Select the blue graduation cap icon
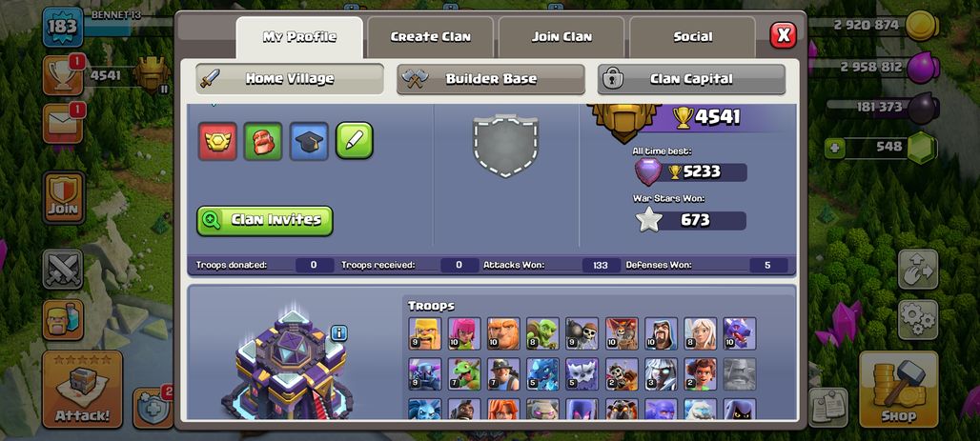 (x=309, y=141)
